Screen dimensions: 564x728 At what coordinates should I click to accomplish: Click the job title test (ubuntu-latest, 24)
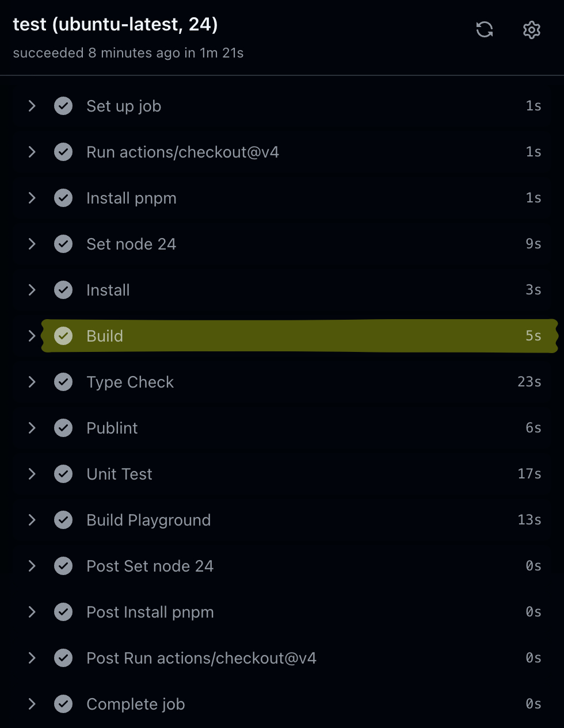(115, 25)
